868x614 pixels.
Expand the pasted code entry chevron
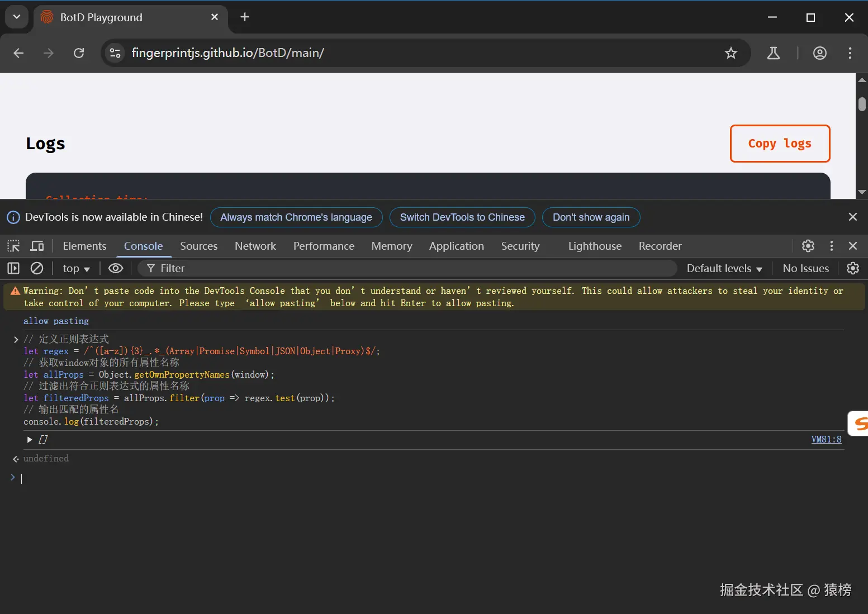coord(16,340)
